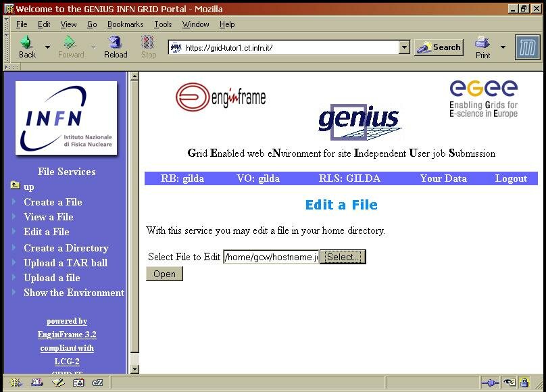Click the sidebar scrollbar down arrow
The height and width of the screenshot is (392, 546).
click(134, 369)
